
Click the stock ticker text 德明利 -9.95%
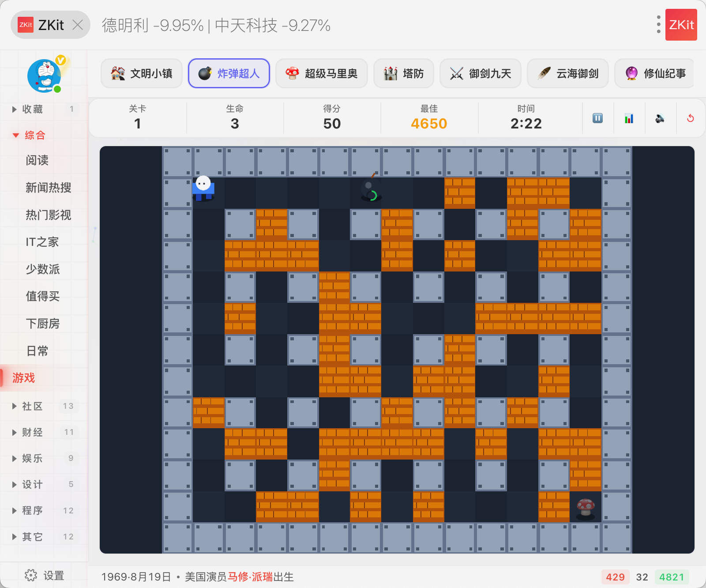[153, 25]
